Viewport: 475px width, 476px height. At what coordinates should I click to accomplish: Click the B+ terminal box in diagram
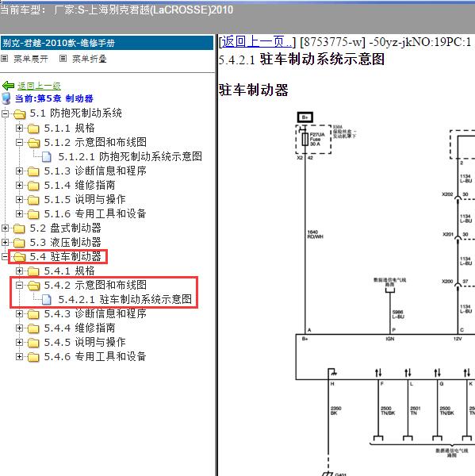point(305,117)
